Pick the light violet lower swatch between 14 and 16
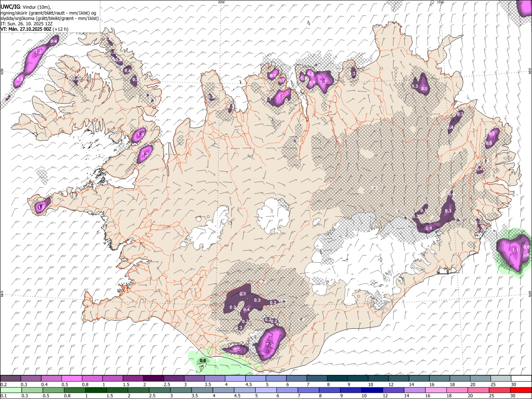Screen dimensions: 532x399 click(415, 390)
